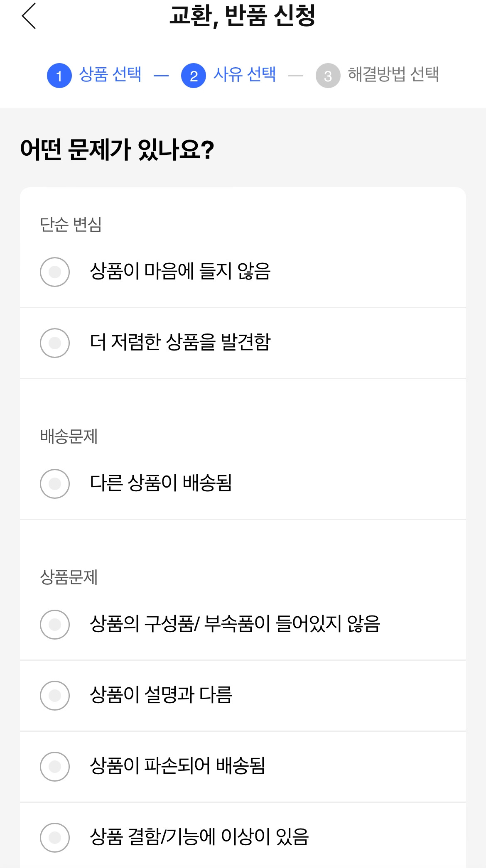Viewport: 486px width, 868px height.
Task: Click the step 2 circle icon
Action: (x=194, y=76)
